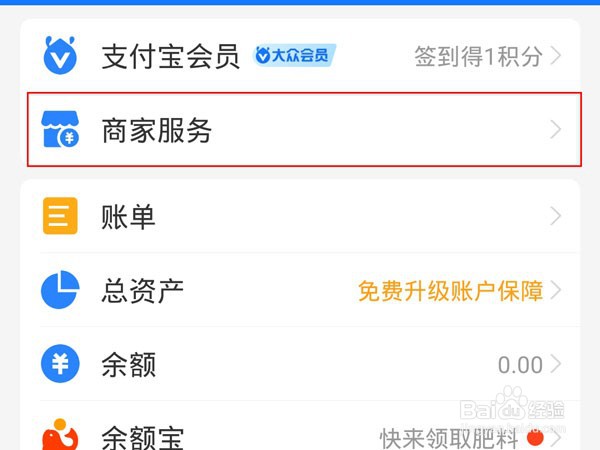Tap the red notification dot beside 快来领取肥料
Viewport: 600px width, 450px height.
pos(535,437)
